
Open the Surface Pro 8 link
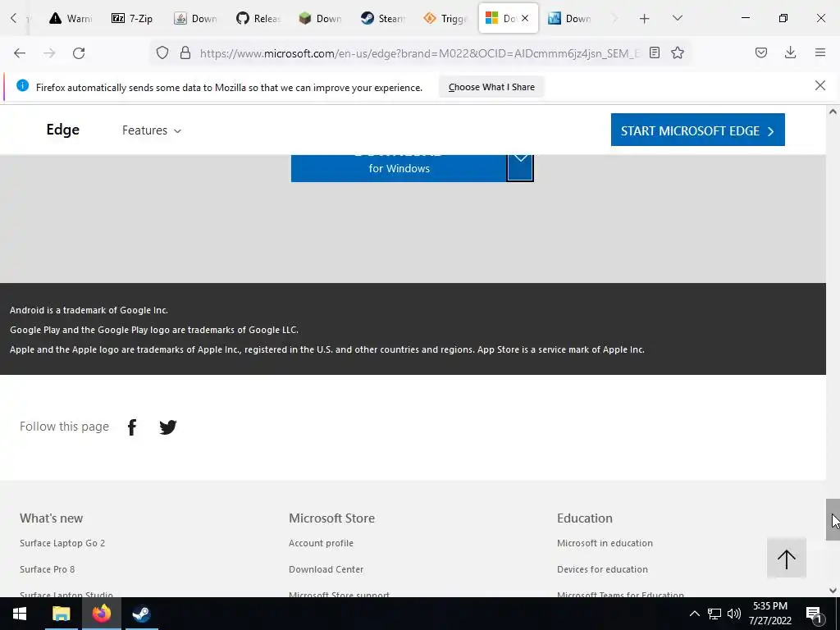[x=47, y=569]
